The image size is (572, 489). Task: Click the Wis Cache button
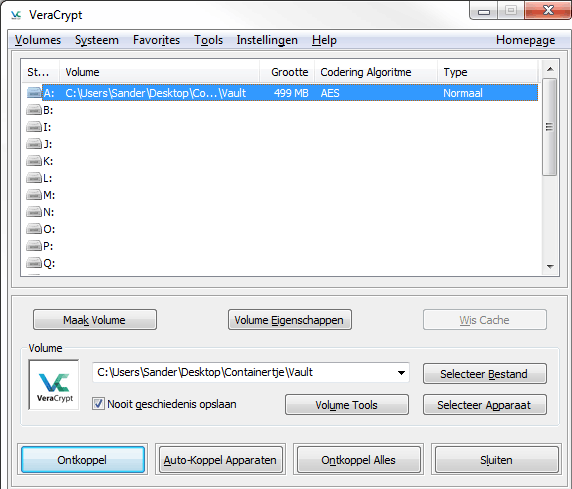click(485, 320)
